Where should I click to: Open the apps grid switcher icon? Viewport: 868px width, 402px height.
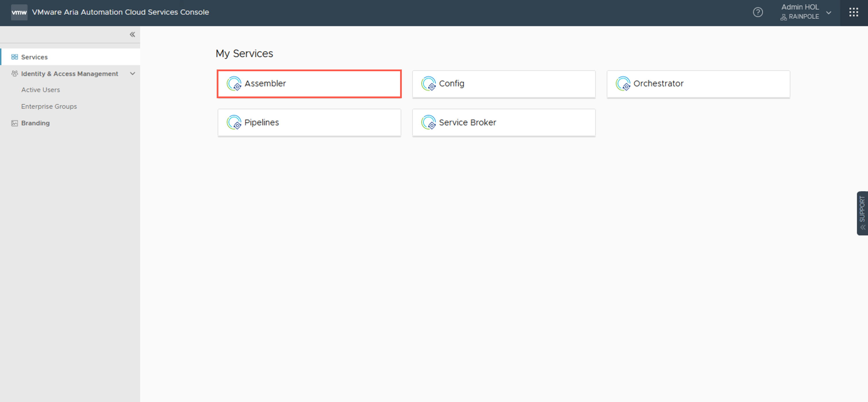pos(854,12)
